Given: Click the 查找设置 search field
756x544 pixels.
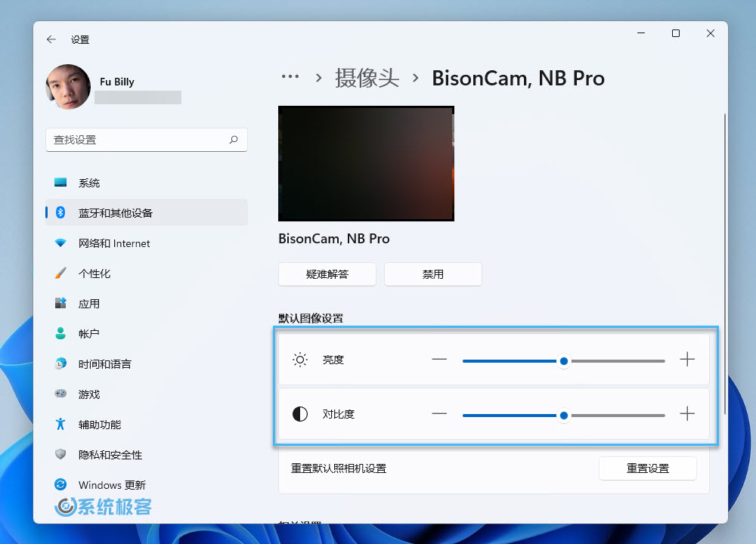Looking at the screenshot, I should pyautogui.click(x=147, y=140).
